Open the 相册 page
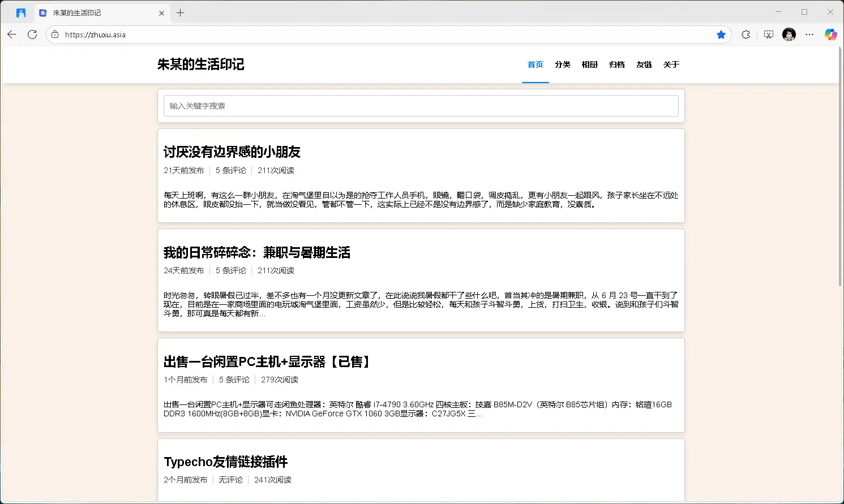844x504 pixels. pos(589,64)
